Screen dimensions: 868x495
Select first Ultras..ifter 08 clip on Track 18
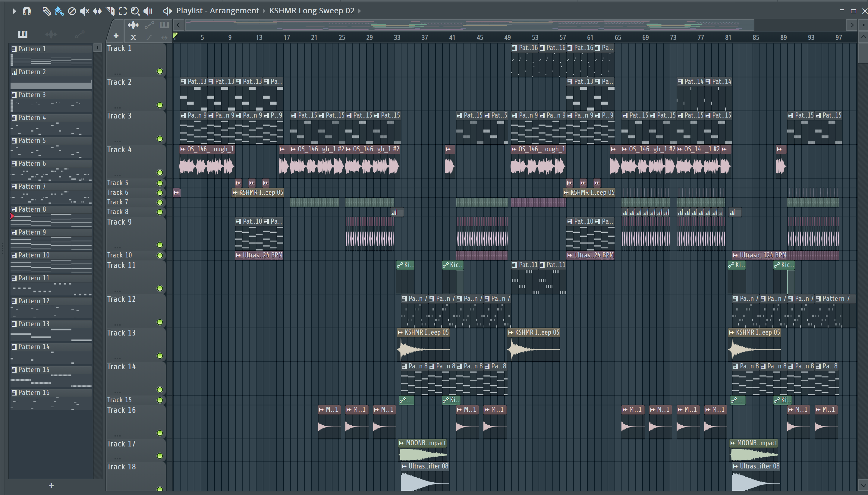pos(424,477)
